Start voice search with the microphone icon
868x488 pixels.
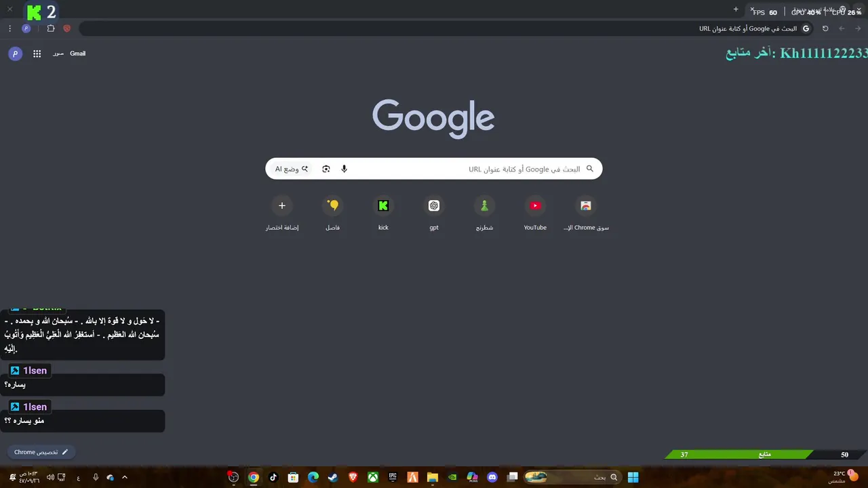pos(344,169)
